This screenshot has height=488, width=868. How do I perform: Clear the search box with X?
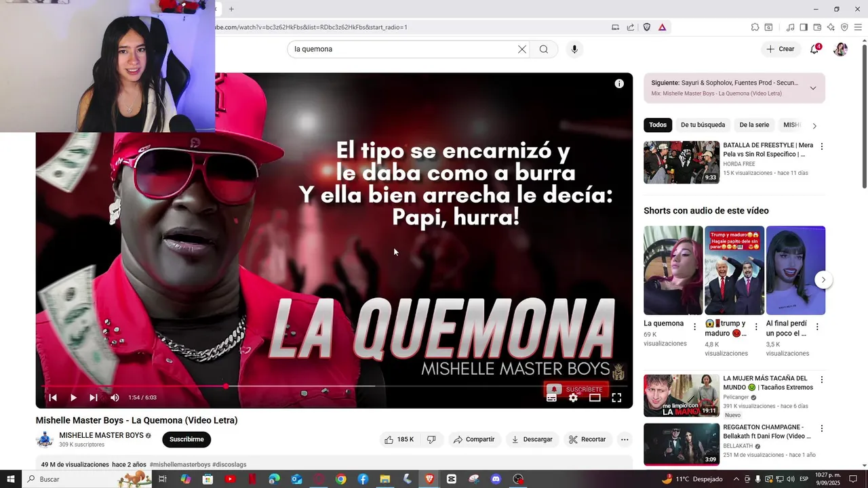(x=522, y=49)
